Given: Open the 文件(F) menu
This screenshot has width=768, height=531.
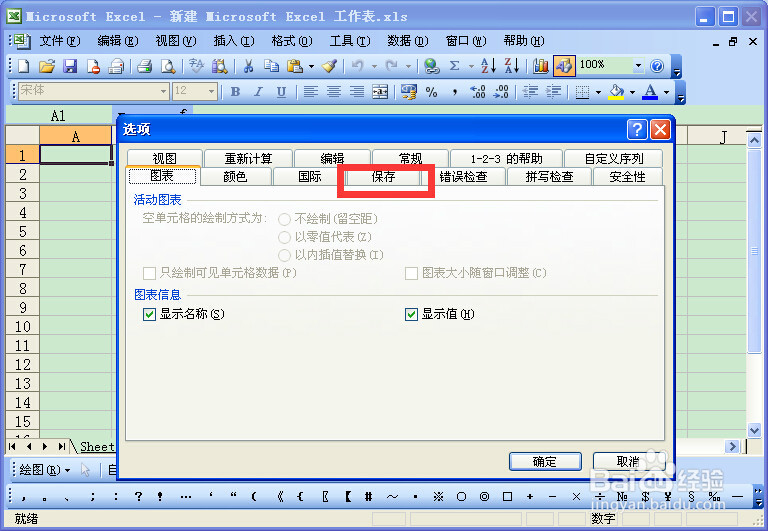Looking at the screenshot, I should [60, 41].
